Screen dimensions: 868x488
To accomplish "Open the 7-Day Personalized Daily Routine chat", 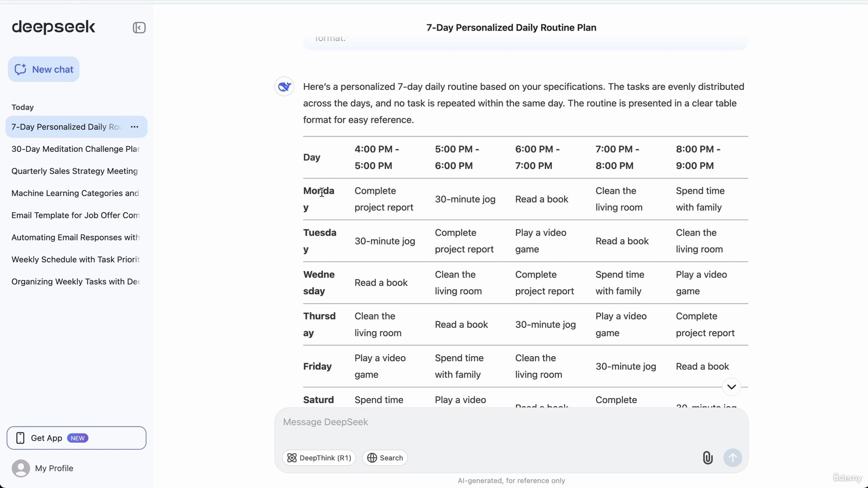I will click(66, 127).
